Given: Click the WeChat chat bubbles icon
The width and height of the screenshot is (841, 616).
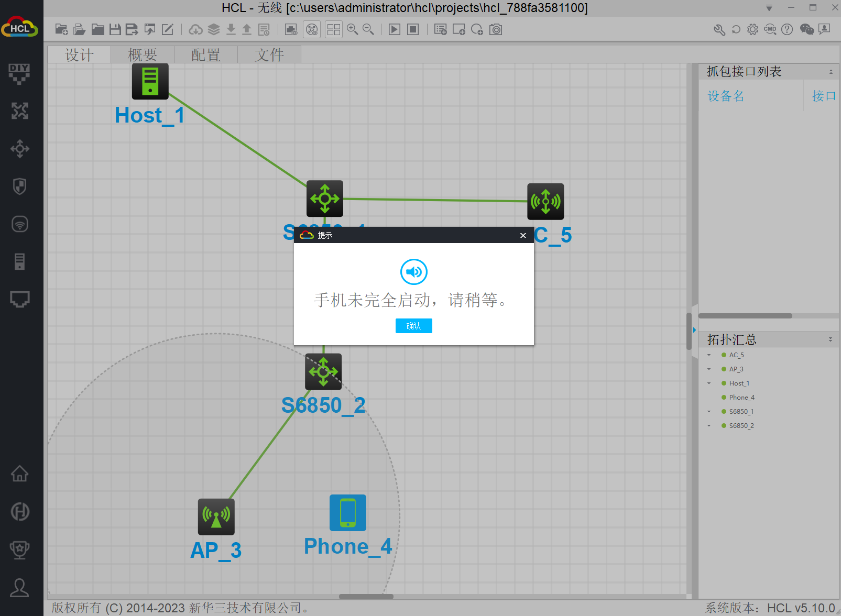Looking at the screenshot, I should [807, 29].
